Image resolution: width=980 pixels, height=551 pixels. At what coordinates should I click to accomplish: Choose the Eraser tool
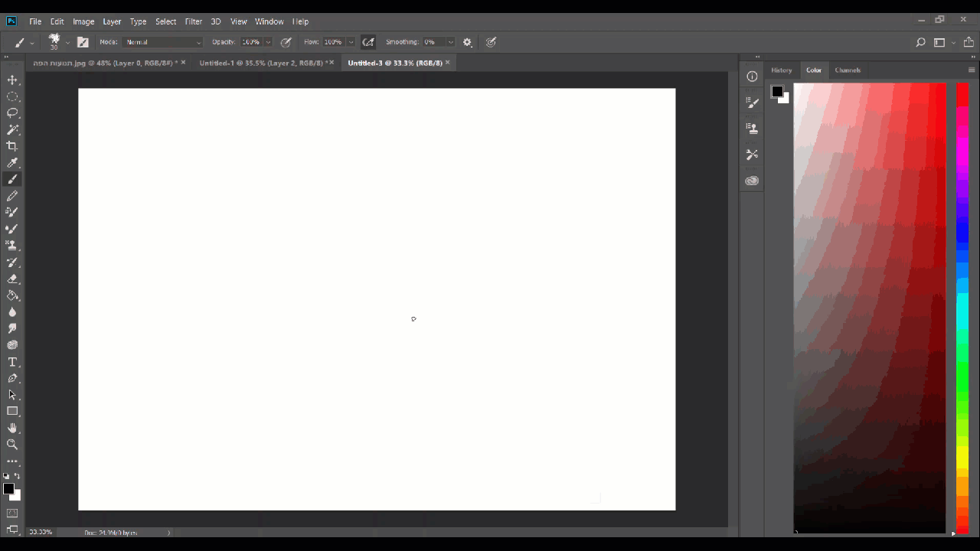(12, 279)
